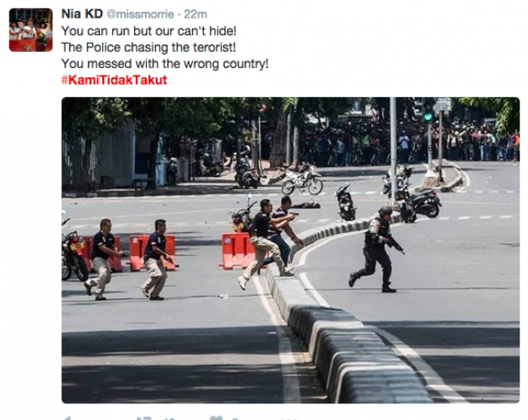The height and width of the screenshot is (420, 528).
Task: Click the green traffic light in photo
Action: 428,117
